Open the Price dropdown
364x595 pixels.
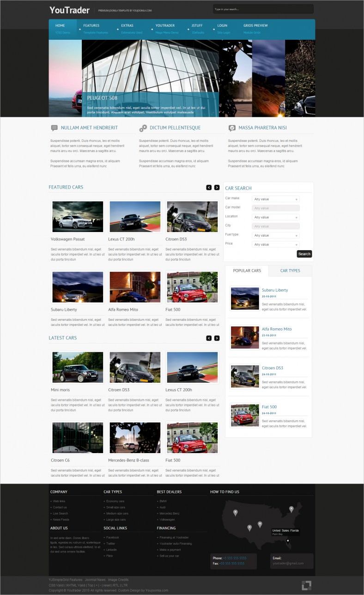pos(276,245)
